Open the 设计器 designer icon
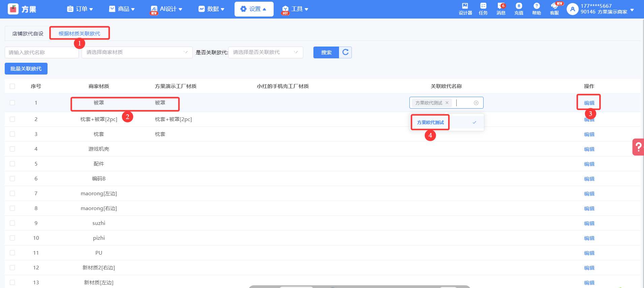Viewport: 644px width, 288px height. 465,9
